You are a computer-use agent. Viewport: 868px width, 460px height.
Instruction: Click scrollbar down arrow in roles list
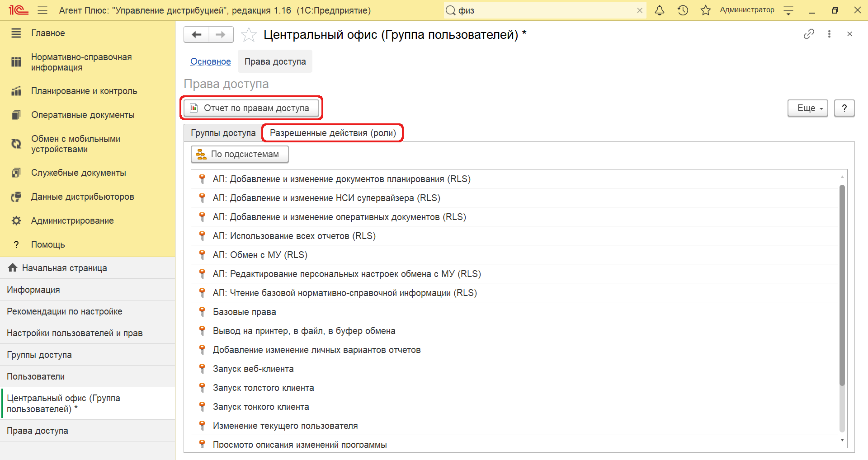point(842,440)
